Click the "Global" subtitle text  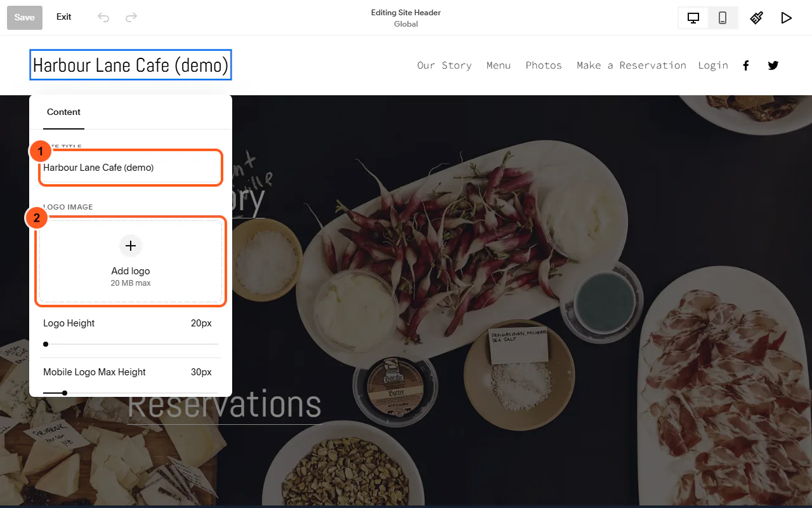(406, 24)
